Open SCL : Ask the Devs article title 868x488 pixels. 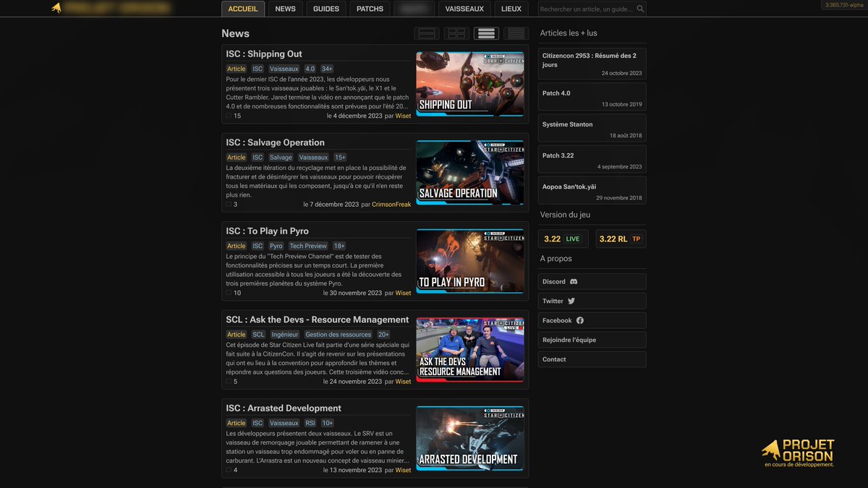tap(317, 320)
